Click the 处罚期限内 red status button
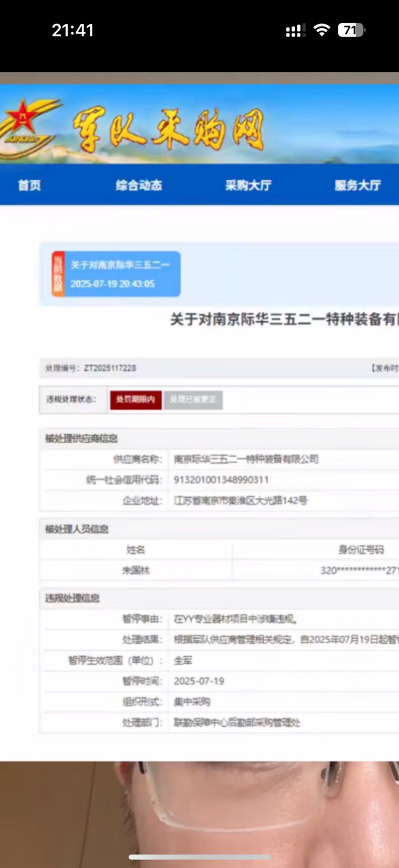This screenshot has height=868, width=399. point(136,399)
